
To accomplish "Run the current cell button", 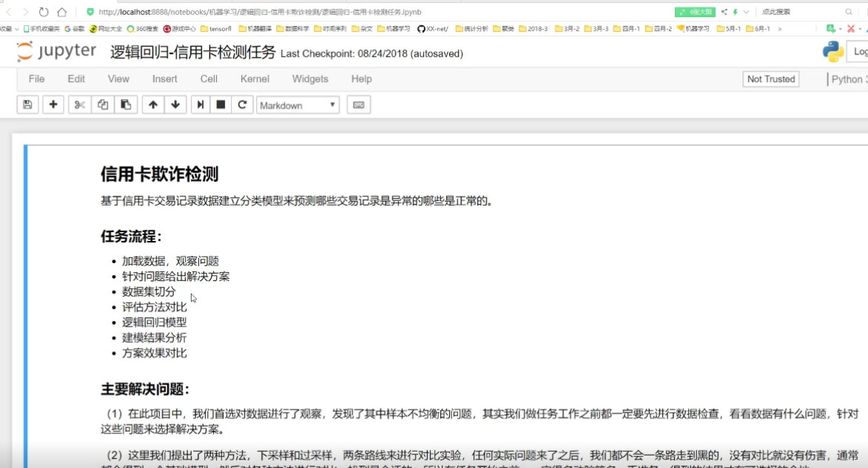I will [x=200, y=105].
